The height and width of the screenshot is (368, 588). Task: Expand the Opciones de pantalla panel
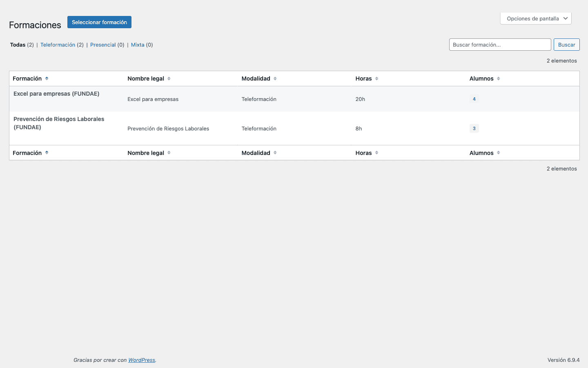pyautogui.click(x=536, y=18)
